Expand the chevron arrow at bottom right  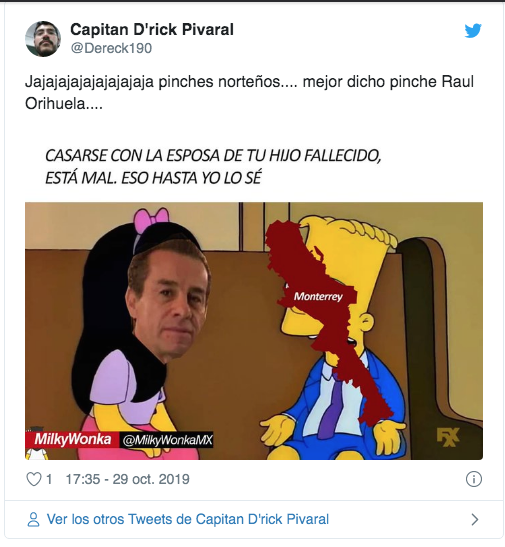click(x=475, y=519)
